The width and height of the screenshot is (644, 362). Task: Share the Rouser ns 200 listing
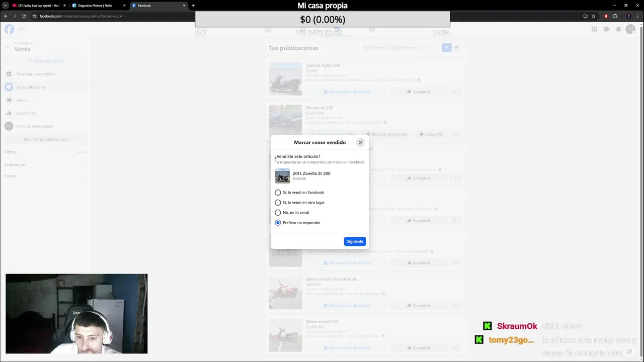(430, 134)
